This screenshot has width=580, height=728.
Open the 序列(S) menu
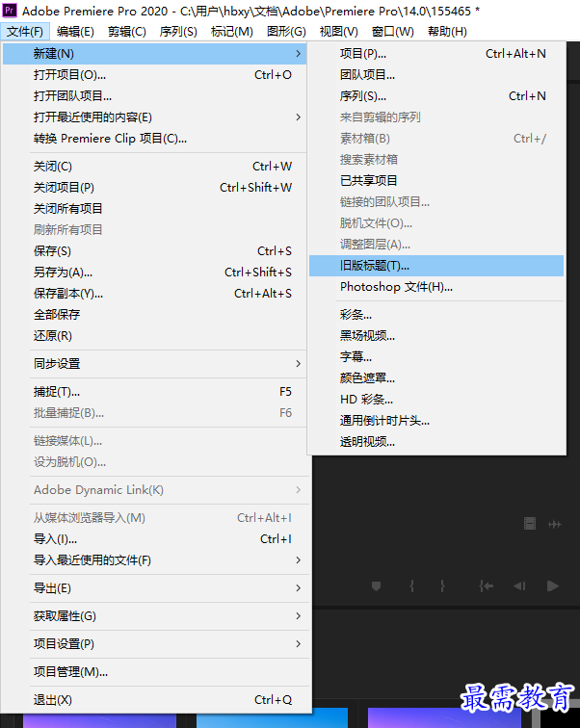(x=178, y=32)
